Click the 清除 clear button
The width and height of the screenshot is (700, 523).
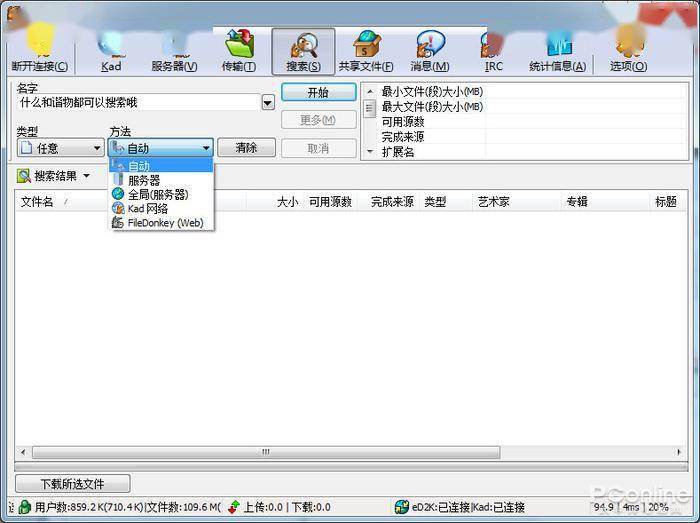pos(246,148)
